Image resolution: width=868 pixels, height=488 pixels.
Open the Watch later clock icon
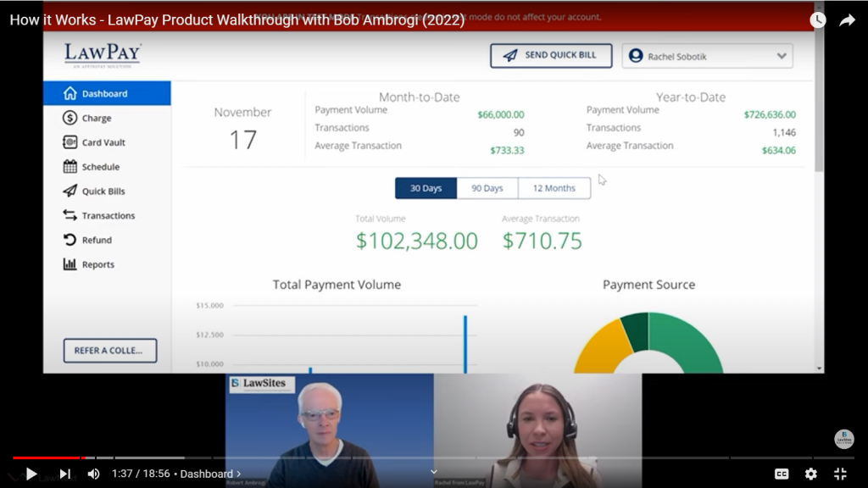817,20
